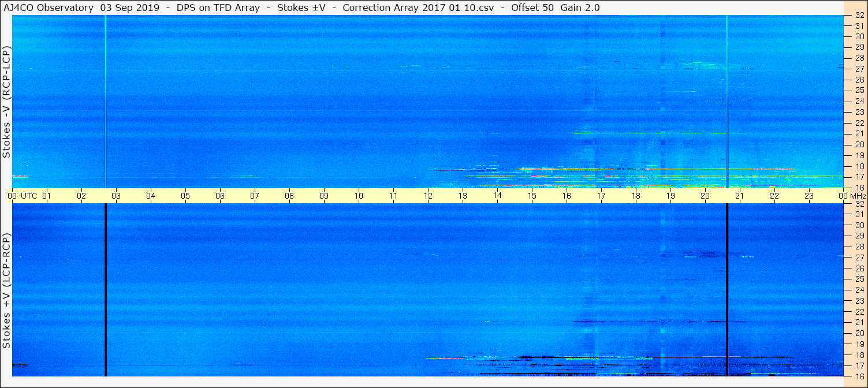
Task: Click the 29 MHz label of the lower panel
Action: [859, 236]
